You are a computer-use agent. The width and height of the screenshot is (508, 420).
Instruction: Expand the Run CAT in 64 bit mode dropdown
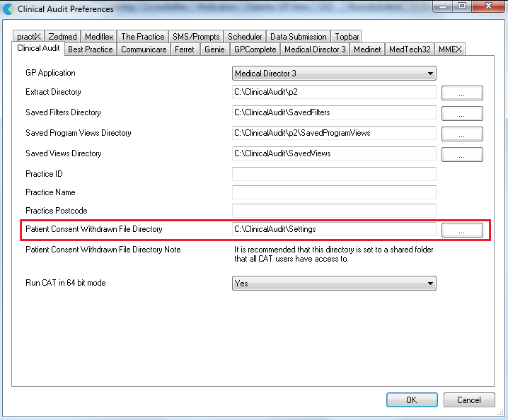pos(334,284)
